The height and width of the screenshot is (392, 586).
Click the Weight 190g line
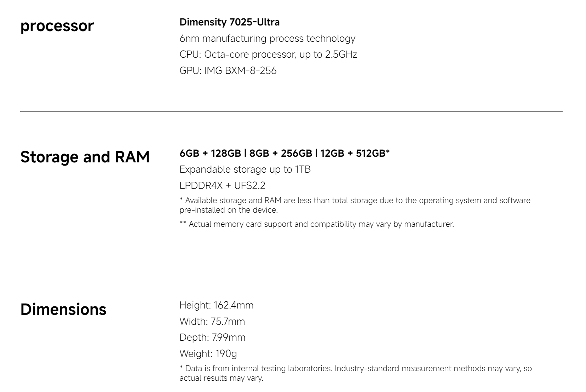tap(208, 353)
